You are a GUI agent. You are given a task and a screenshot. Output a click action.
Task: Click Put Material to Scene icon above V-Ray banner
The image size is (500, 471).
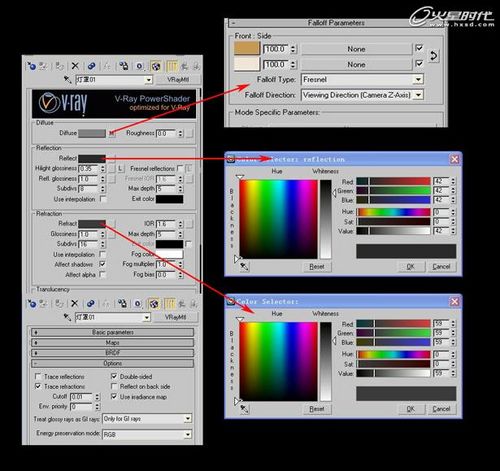[43, 66]
